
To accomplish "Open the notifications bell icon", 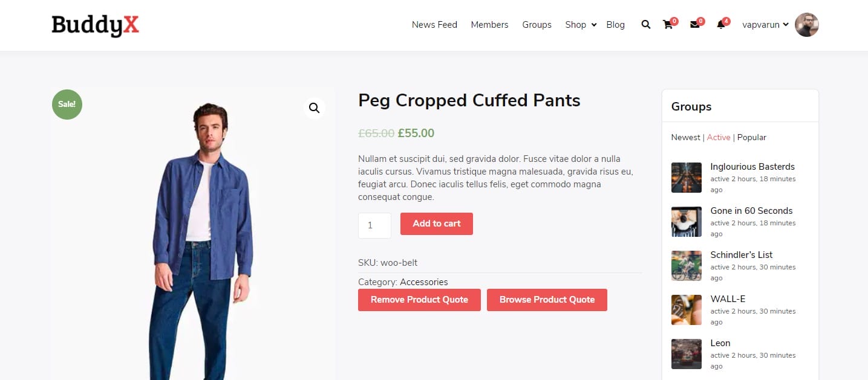I will (720, 25).
